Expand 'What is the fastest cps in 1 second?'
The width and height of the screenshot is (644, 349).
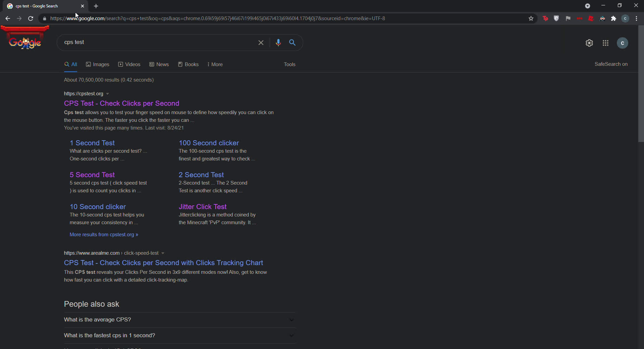click(179, 336)
